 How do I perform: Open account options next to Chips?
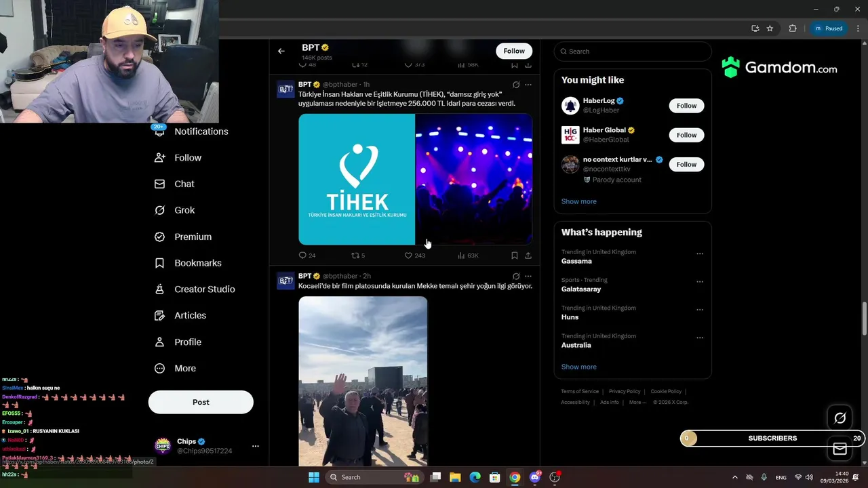pos(255,446)
